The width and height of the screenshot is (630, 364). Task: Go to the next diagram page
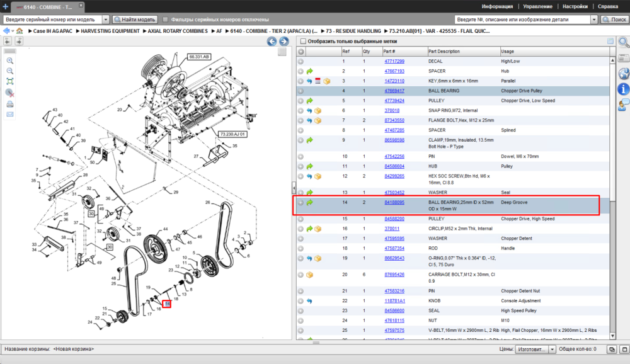click(x=284, y=42)
